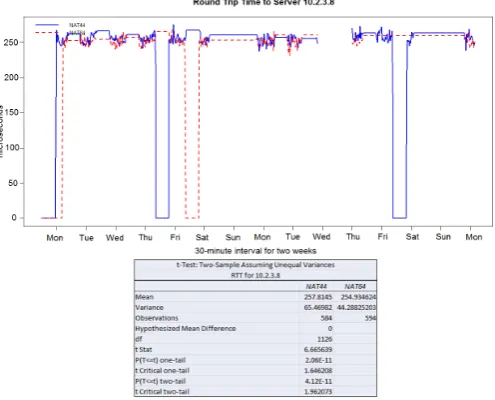
Task: Select the two-tail p-value 4.12E-11
Action: point(318,381)
